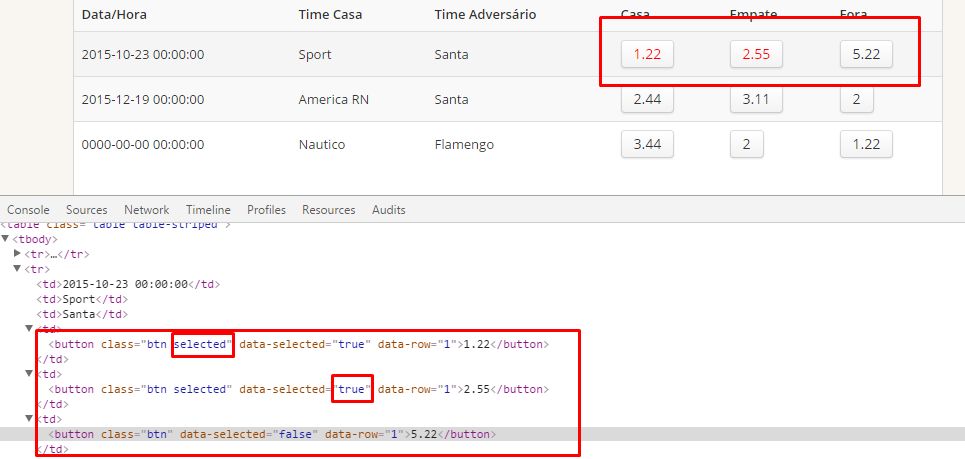The width and height of the screenshot is (965, 459).
Task: Click the 1.22 odds button for Sport
Action: (647, 54)
